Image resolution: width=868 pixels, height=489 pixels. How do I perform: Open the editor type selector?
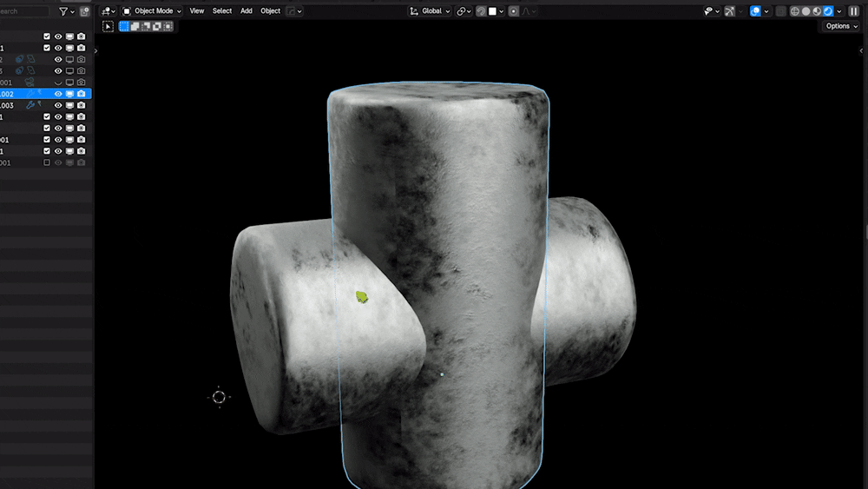(x=108, y=11)
